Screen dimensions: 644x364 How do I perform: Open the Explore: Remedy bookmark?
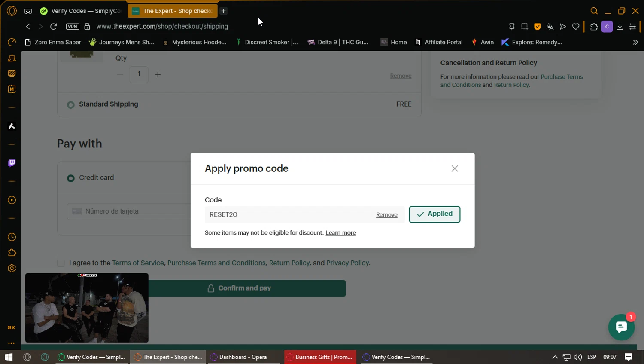532,42
